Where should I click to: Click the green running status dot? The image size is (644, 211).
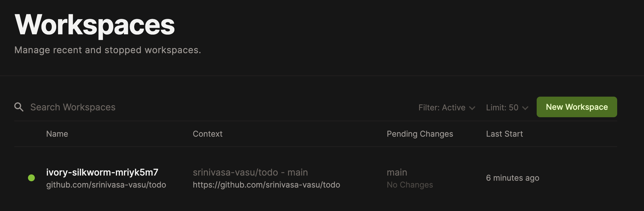click(31, 178)
